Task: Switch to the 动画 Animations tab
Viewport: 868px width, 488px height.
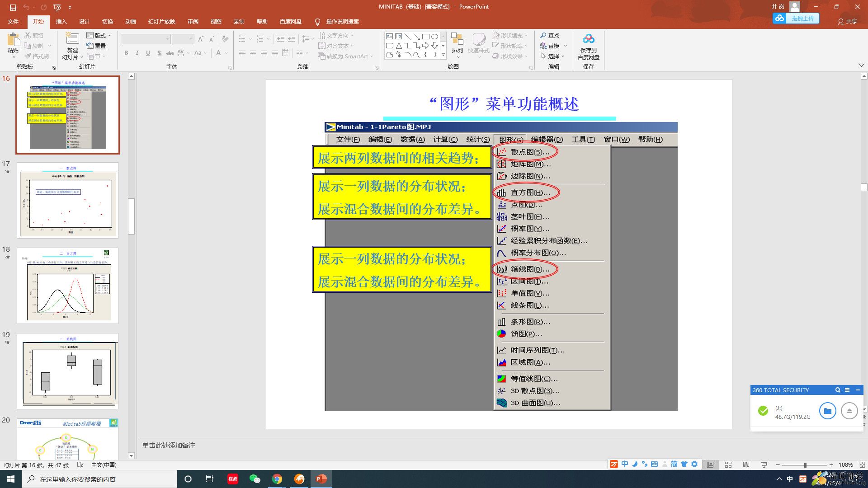Action: point(130,21)
